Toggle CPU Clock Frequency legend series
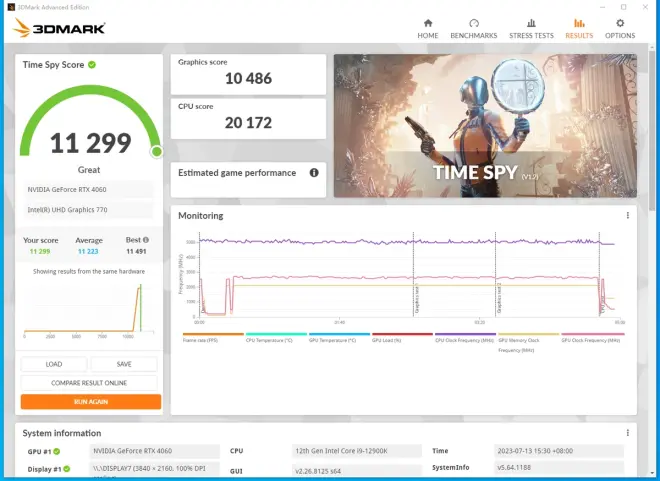The height and width of the screenshot is (481, 660). [x=465, y=339]
